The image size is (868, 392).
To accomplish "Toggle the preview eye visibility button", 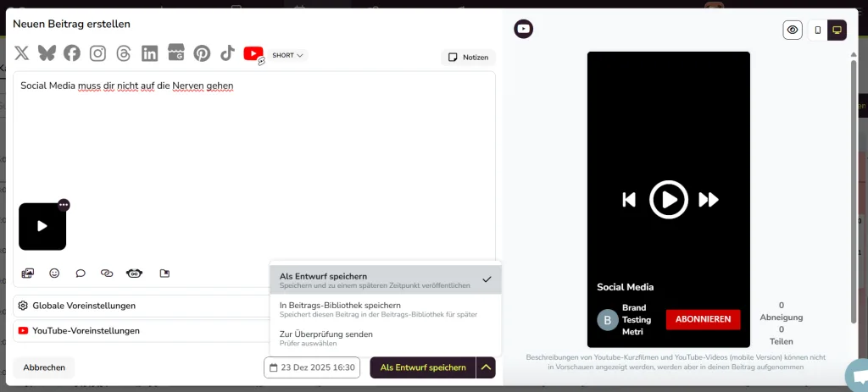I will 793,30.
